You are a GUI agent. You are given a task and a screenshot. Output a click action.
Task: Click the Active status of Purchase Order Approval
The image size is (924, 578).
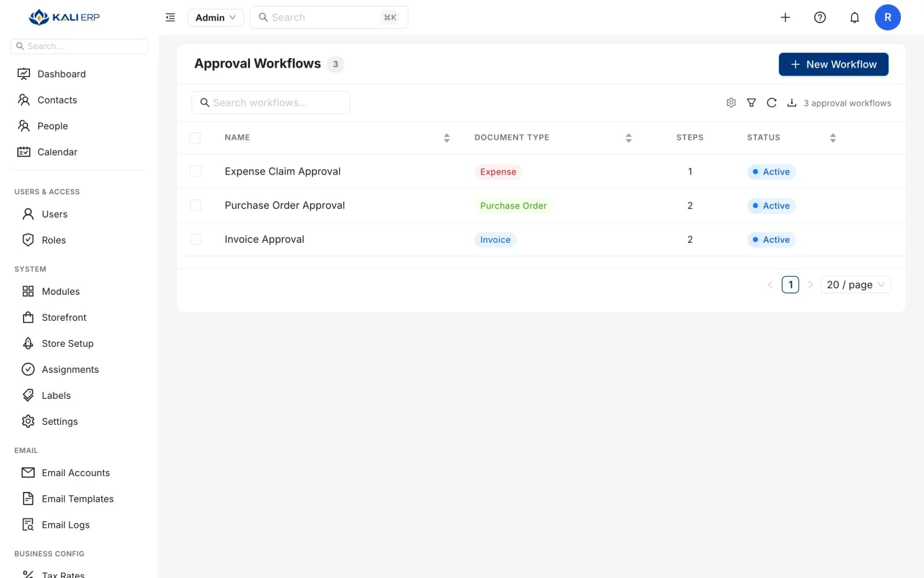(x=772, y=206)
